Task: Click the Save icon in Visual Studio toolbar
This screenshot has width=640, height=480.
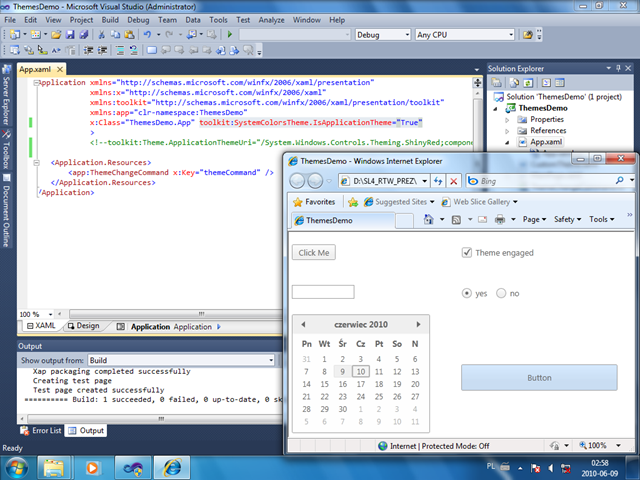Action: click(x=70, y=35)
